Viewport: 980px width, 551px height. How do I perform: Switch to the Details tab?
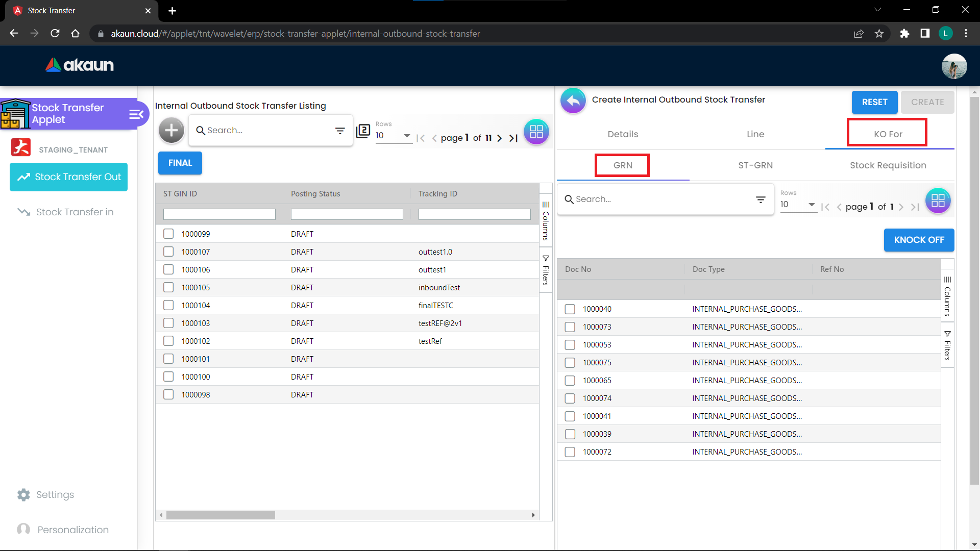coord(623,134)
